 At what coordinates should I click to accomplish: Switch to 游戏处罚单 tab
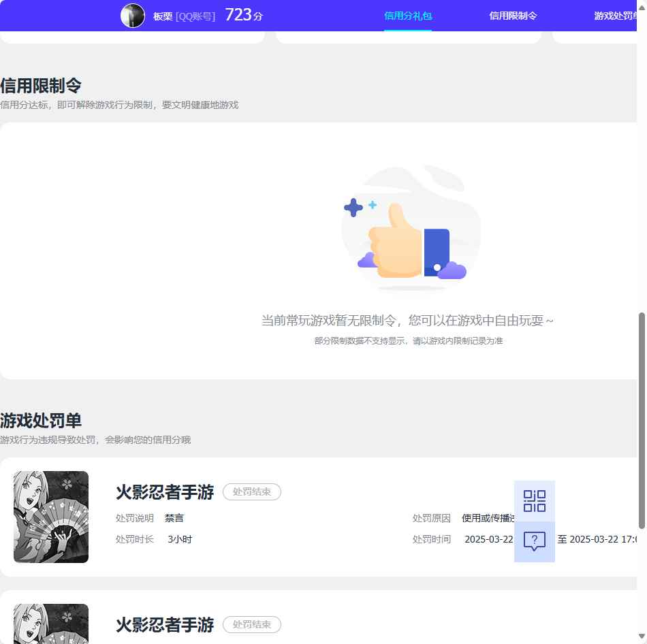pos(615,16)
